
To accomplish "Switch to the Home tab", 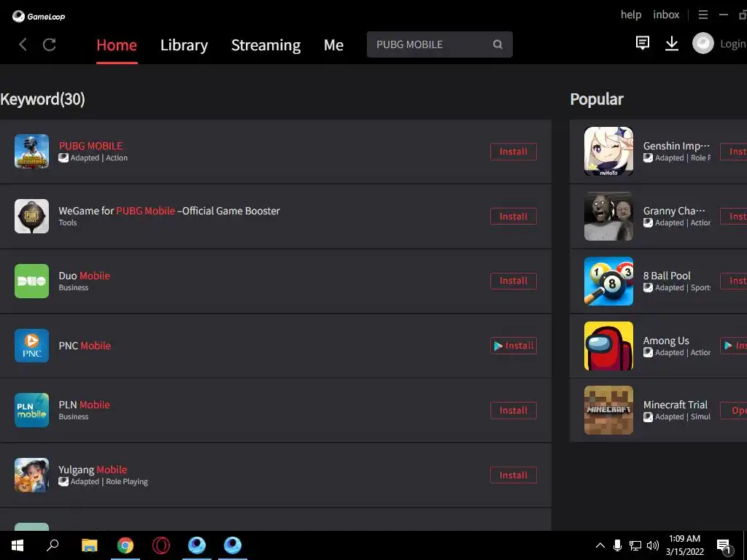I will (117, 44).
